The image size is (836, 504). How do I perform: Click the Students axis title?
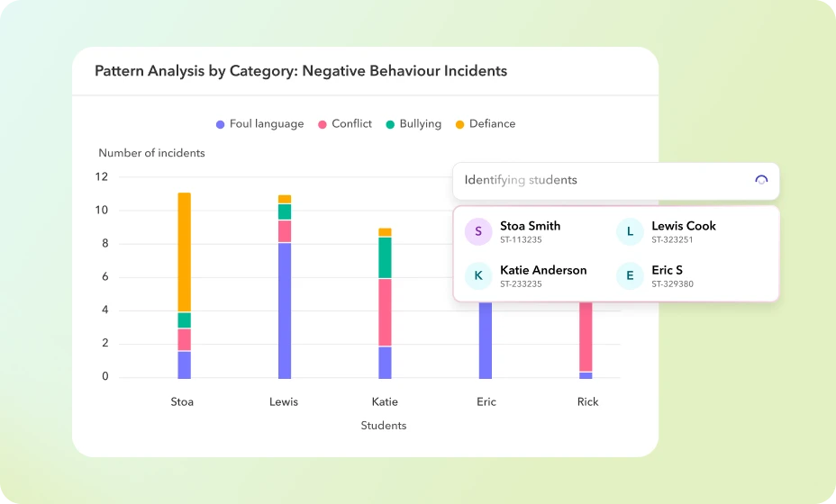[x=384, y=425]
